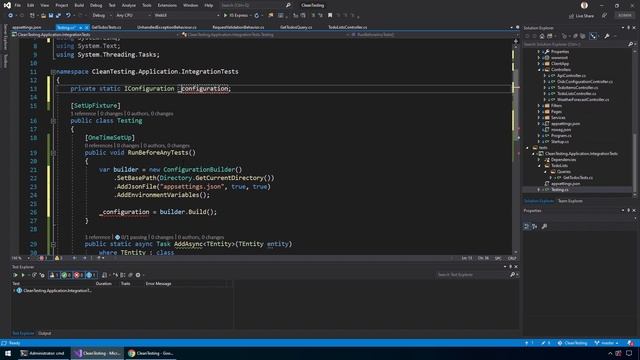640x360 pixels.
Task: Collapse the TodoLists folder under IntegrationTests
Action: (x=539, y=166)
